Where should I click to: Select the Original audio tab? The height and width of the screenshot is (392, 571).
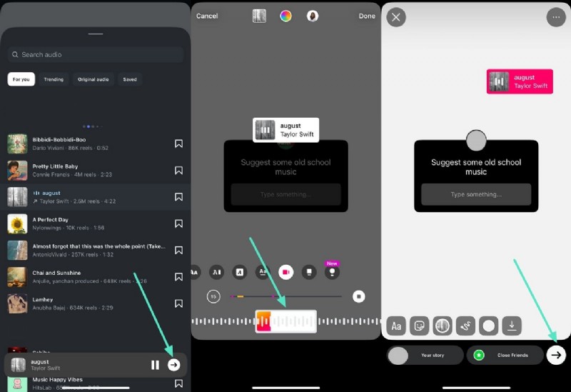pos(93,79)
